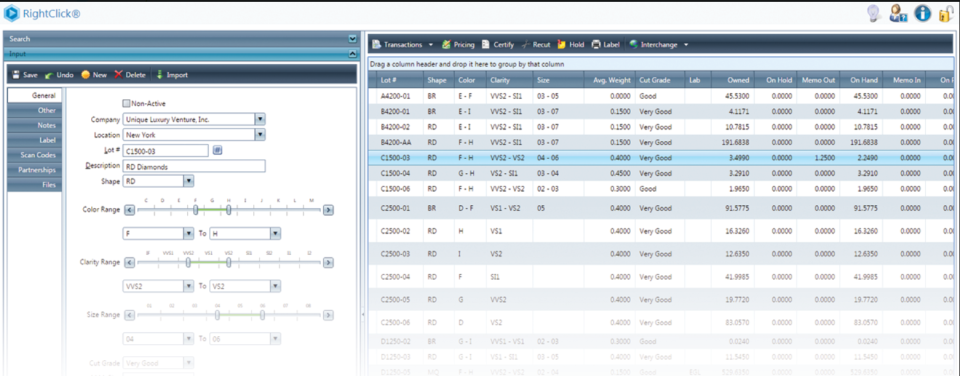
Task: Undo the last input change
Action: [59, 75]
